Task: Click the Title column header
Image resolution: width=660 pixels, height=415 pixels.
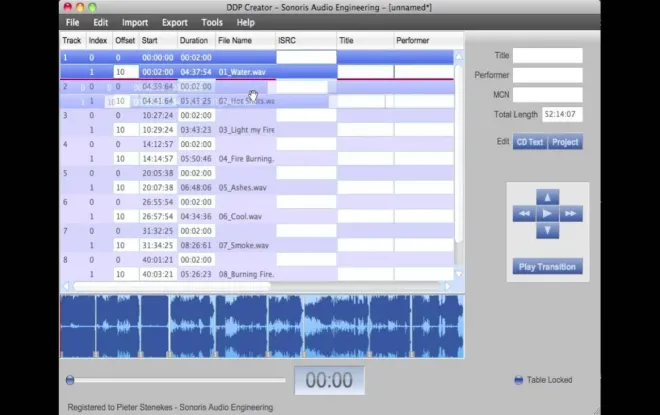Action: [x=365, y=40]
